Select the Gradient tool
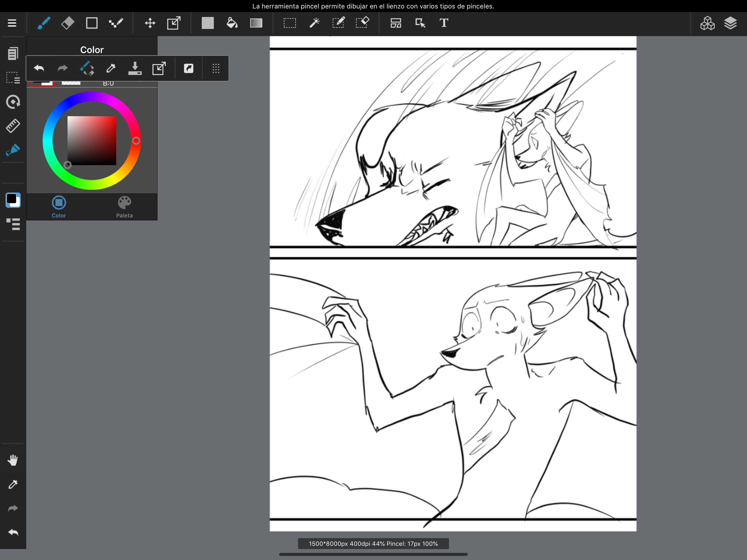The image size is (747, 560). pos(256,23)
